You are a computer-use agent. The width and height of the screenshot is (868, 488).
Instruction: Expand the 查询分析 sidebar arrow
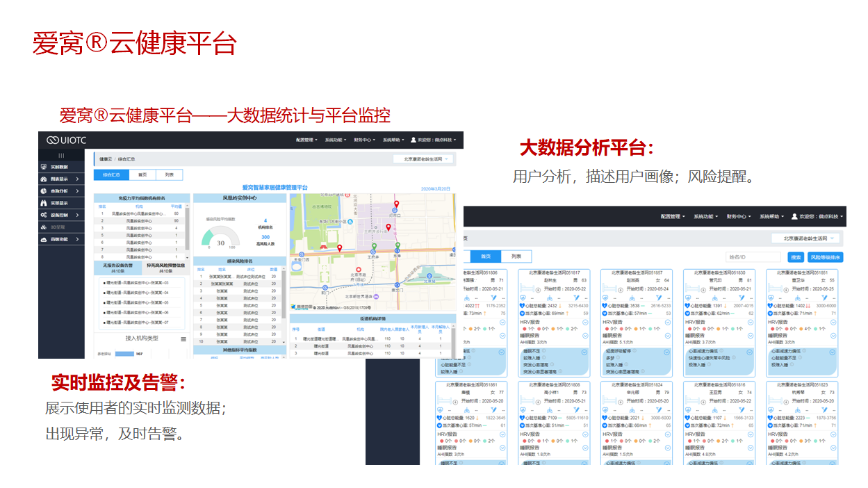click(x=77, y=190)
